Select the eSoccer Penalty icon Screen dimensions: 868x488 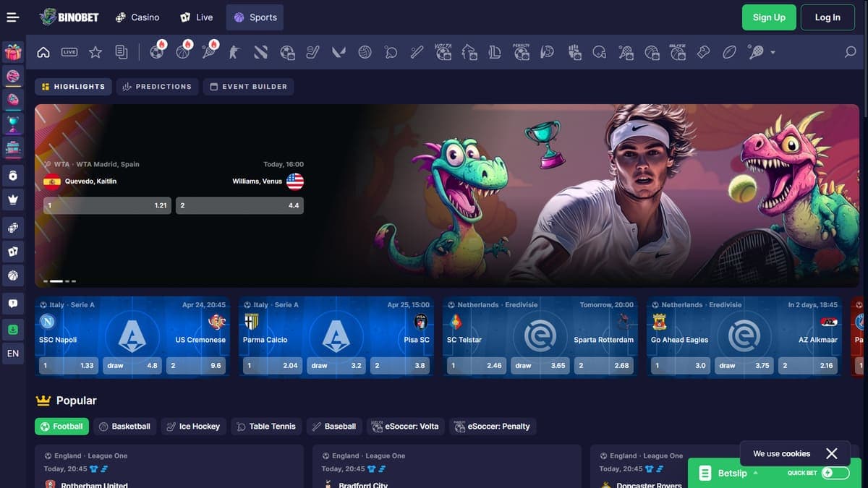pos(521,51)
